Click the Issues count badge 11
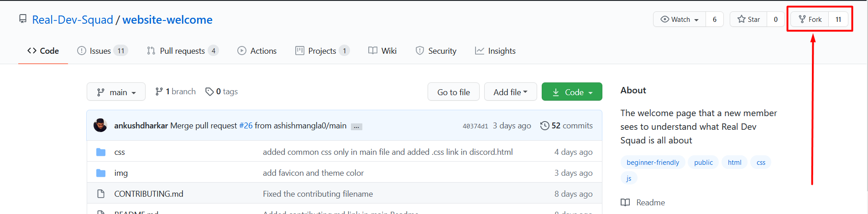 coord(121,51)
